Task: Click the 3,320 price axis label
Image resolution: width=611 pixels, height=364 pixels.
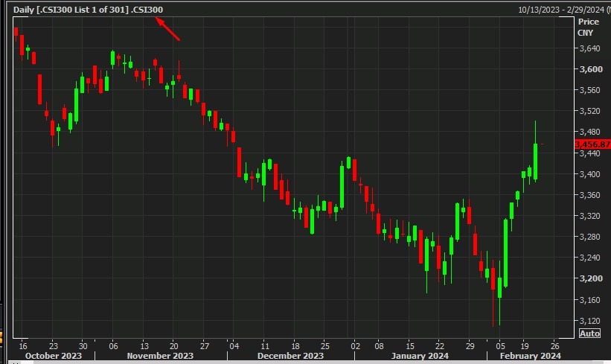Action: pos(590,216)
